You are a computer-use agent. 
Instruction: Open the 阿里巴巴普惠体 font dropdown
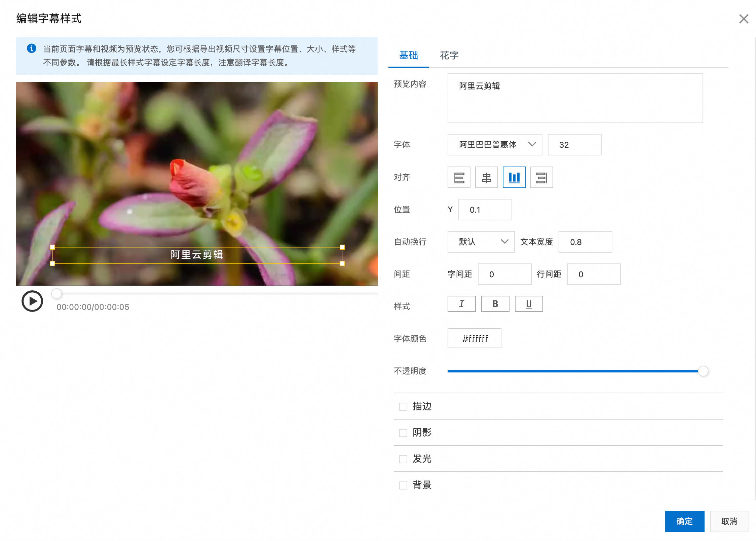click(x=494, y=145)
